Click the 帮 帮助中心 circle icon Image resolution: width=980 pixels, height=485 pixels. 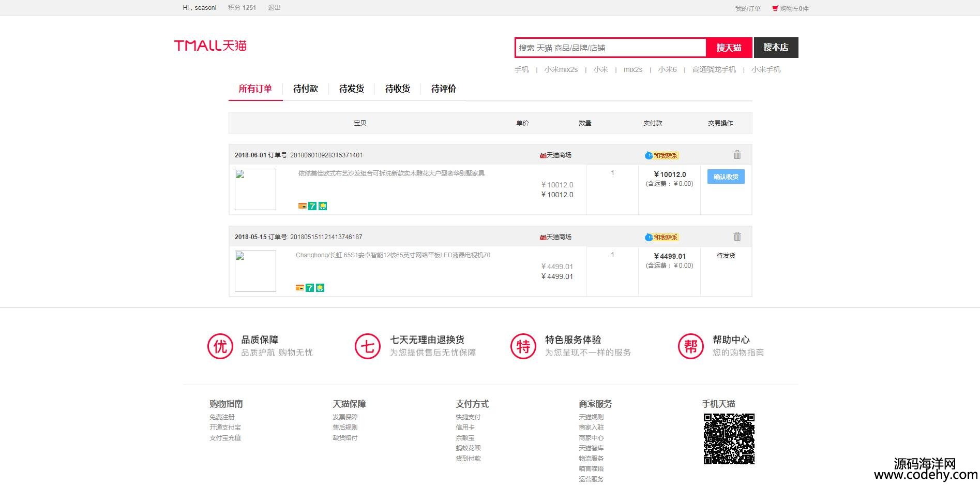click(x=691, y=346)
